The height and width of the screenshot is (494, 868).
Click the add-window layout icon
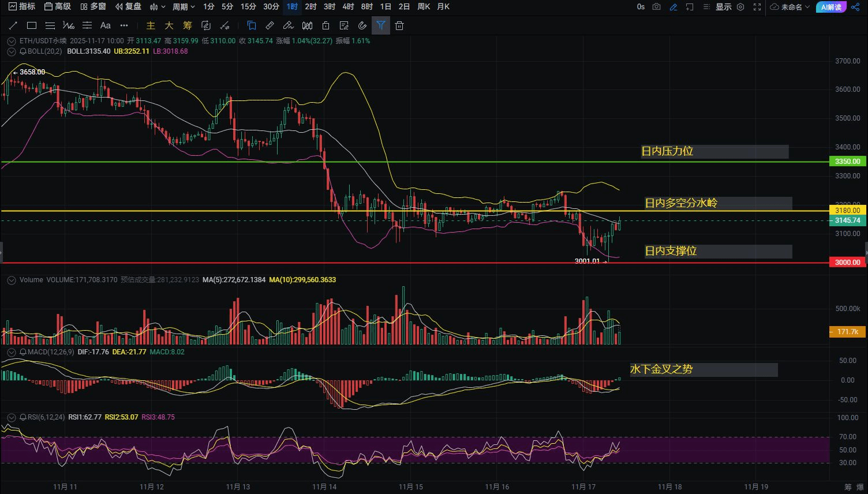690,7
